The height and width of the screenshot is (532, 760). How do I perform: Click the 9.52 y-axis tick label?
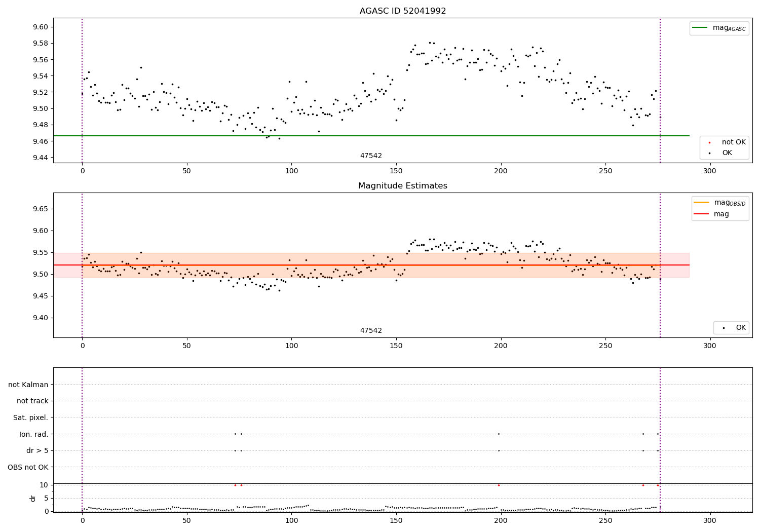pyautogui.click(x=41, y=92)
